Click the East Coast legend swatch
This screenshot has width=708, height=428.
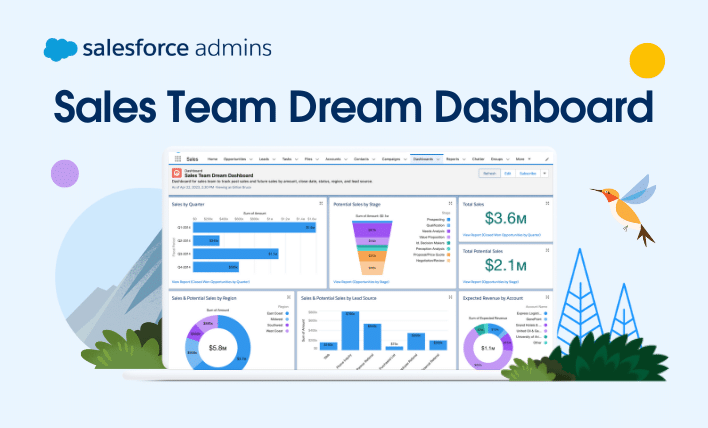(x=287, y=313)
